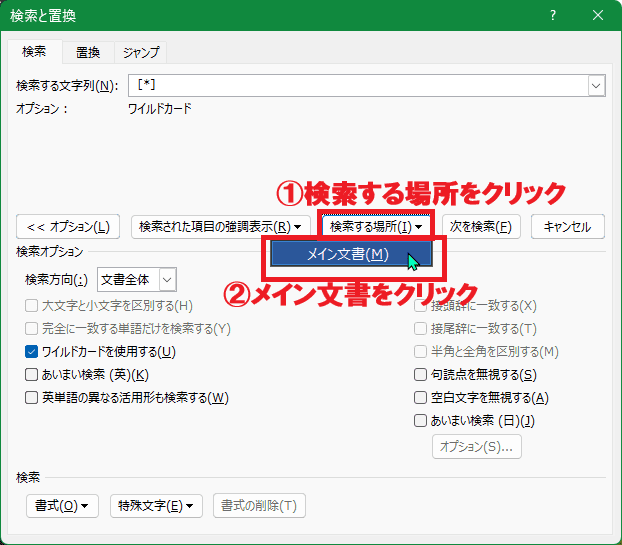Click 接尾辞に一致する(T) checkbox
Image resolution: width=622 pixels, height=545 pixels.
(420, 329)
